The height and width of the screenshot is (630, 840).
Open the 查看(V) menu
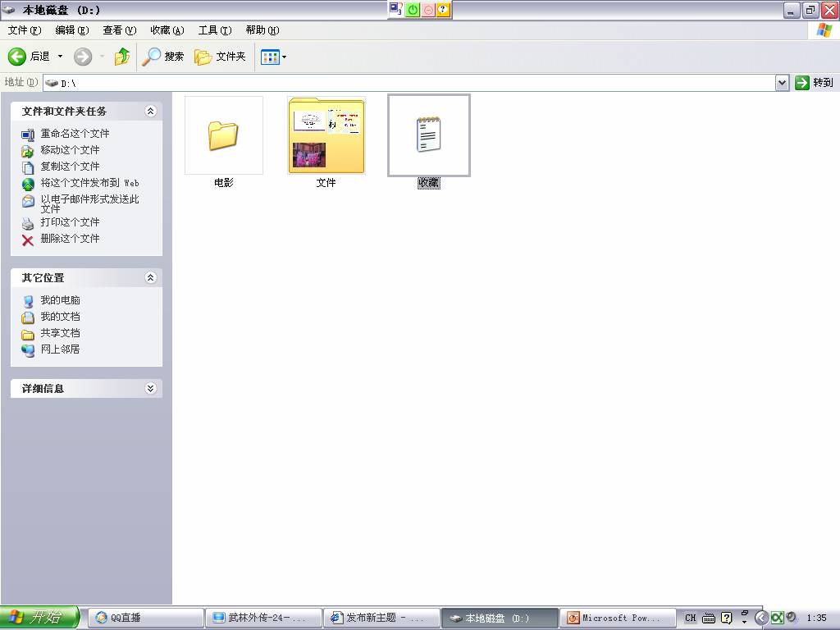(120, 30)
